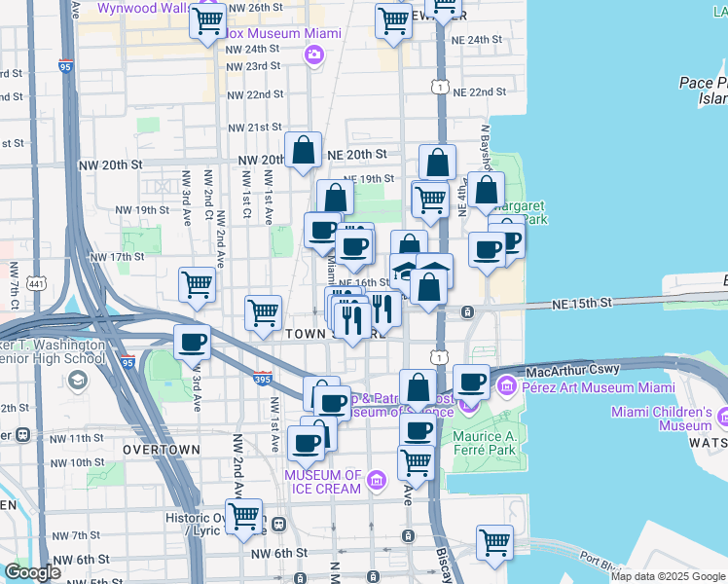Click the US 441 route shield

coord(36,283)
